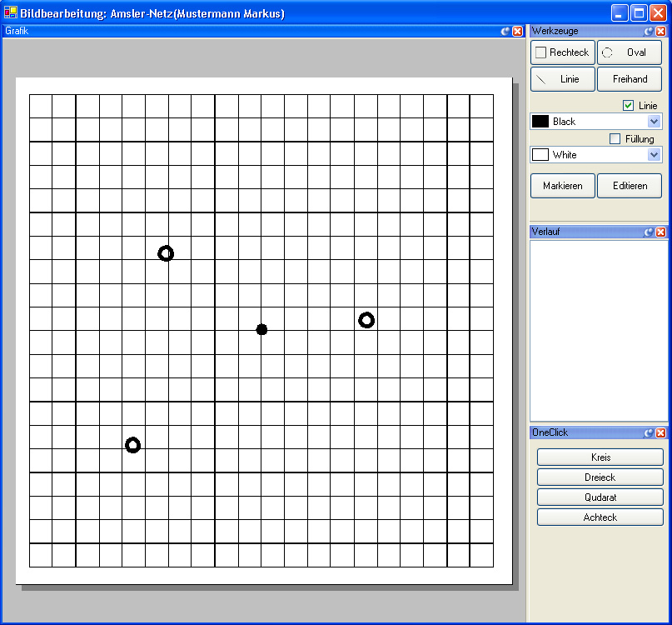Click the ring marker below-left of the center dot
672x625 pixels.
pos(133,445)
